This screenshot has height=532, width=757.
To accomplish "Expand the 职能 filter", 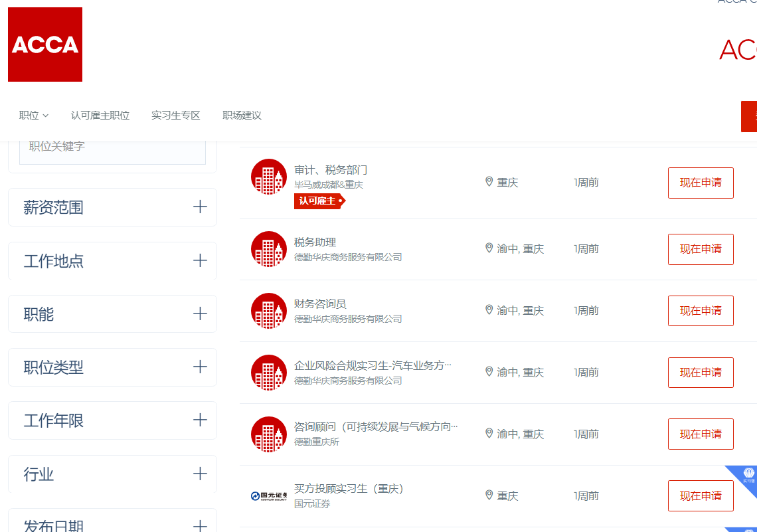I will (112, 313).
